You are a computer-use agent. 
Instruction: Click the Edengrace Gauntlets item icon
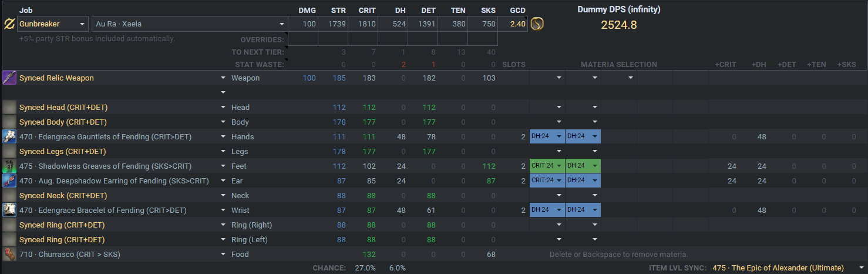(9, 136)
